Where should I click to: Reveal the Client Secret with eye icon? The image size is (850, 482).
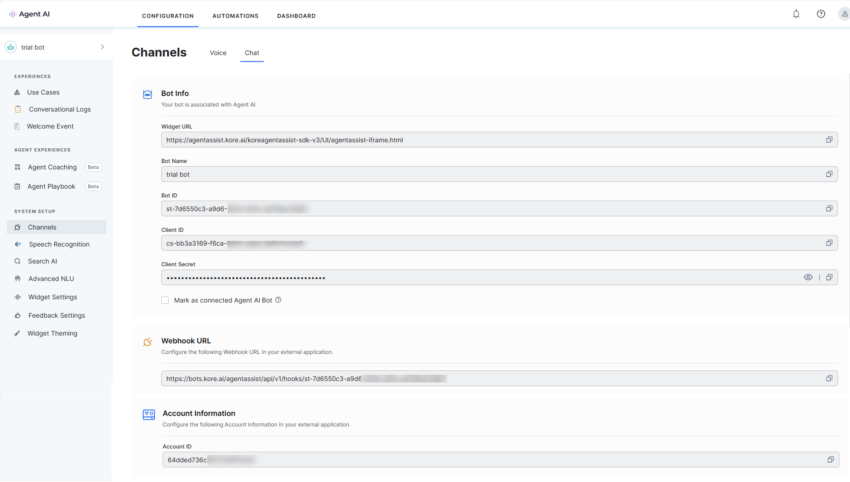[x=808, y=277]
